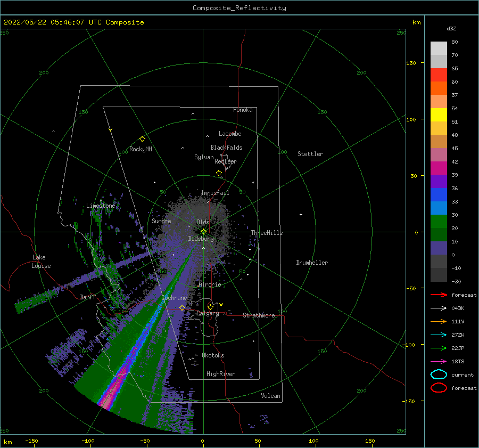Click the Lacombe city label
Image resolution: width=479 pixels, height=448 pixels.
(x=230, y=134)
